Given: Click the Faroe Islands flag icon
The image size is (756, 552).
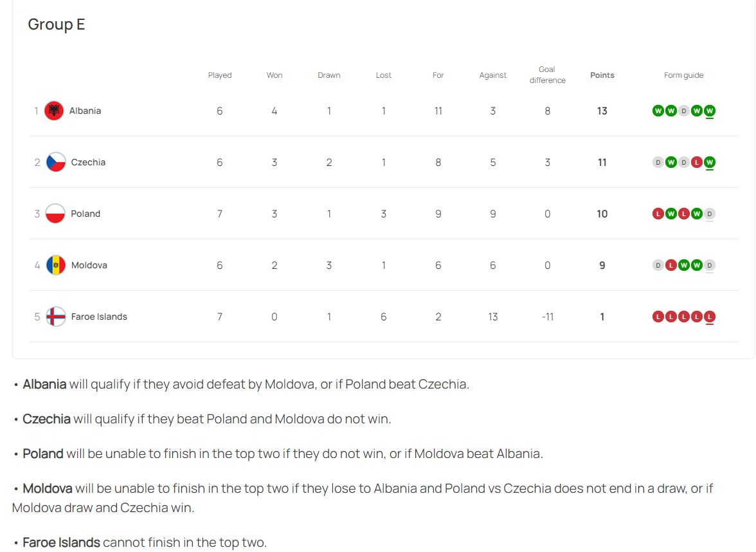Looking at the screenshot, I should 56,317.
